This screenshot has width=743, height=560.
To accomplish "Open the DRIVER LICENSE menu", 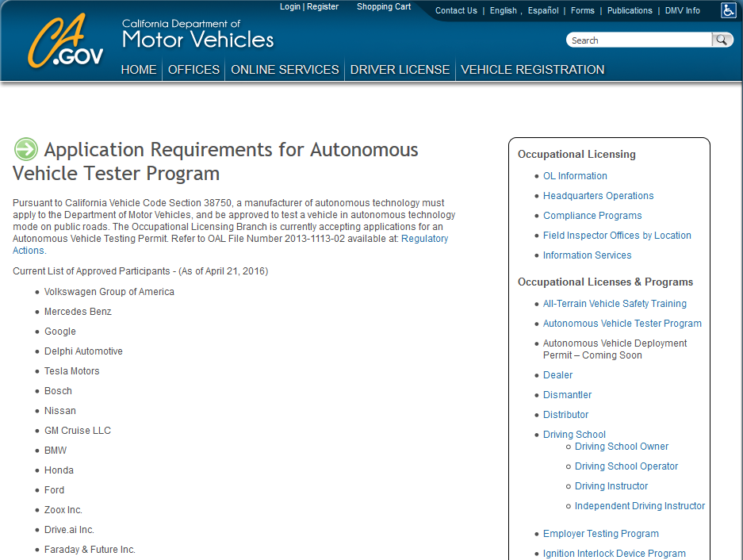I will 400,70.
